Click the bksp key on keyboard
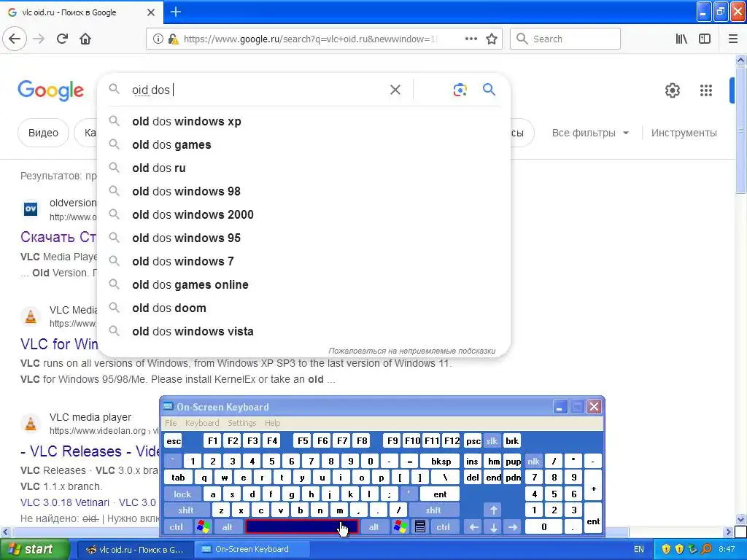This screenshot has width=747, height=560. pos(441,461)
